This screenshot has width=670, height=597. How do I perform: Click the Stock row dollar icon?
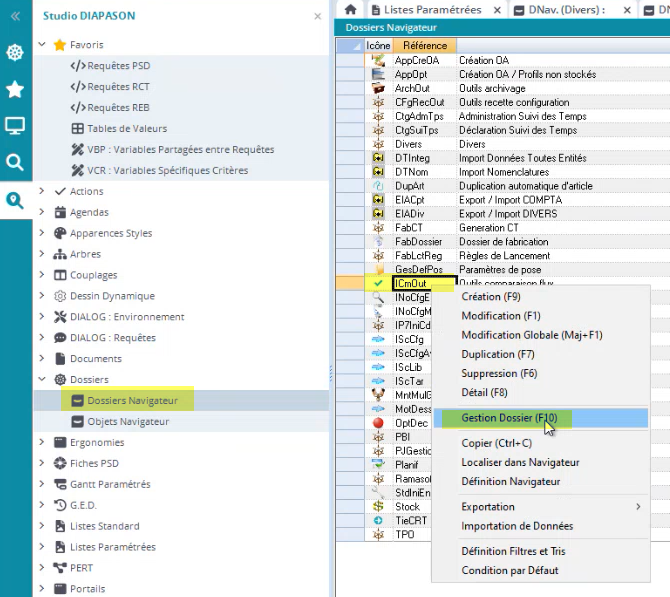click(378, 507)
